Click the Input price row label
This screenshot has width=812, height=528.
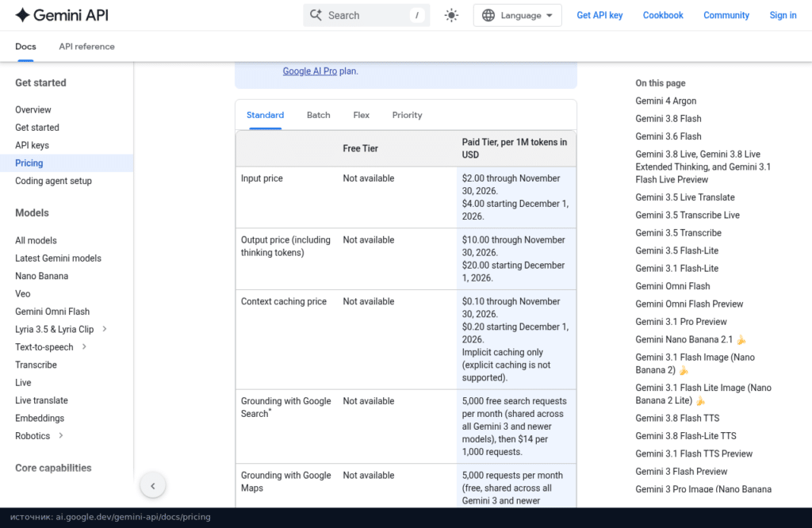click(x=262, y=178)
